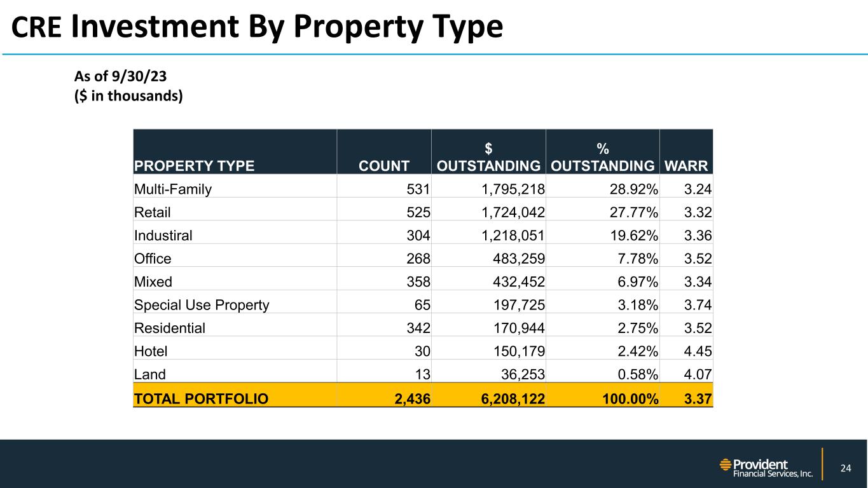Select the COUNT column header

tap(383, 166)
